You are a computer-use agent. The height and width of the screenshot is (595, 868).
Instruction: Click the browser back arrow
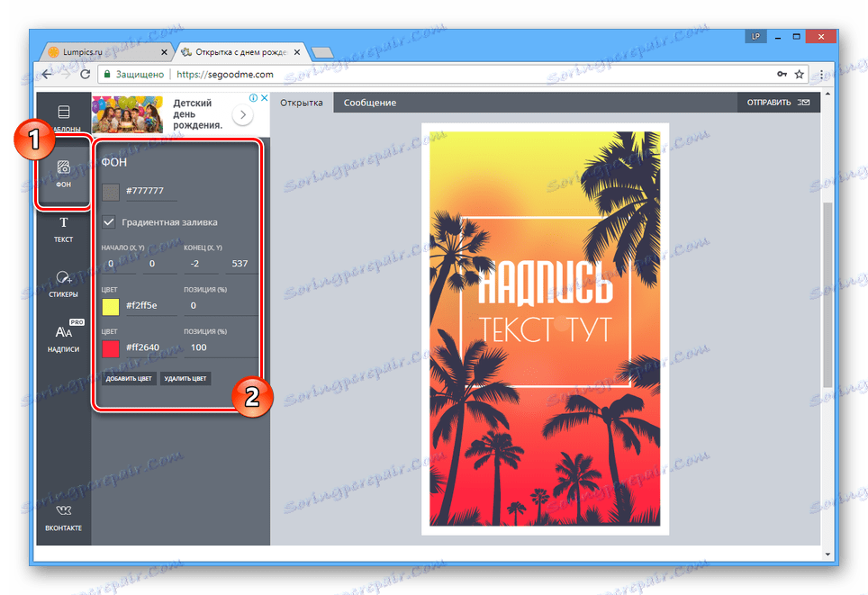[x=47, y=74]
